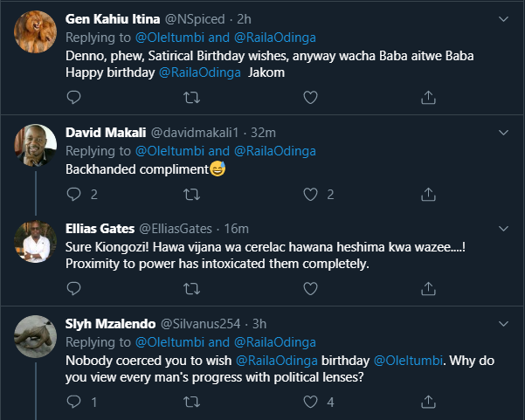Open the @NSpiced profile handle
This screenshot has width=525, height=420.
click(x=197, y=18)
